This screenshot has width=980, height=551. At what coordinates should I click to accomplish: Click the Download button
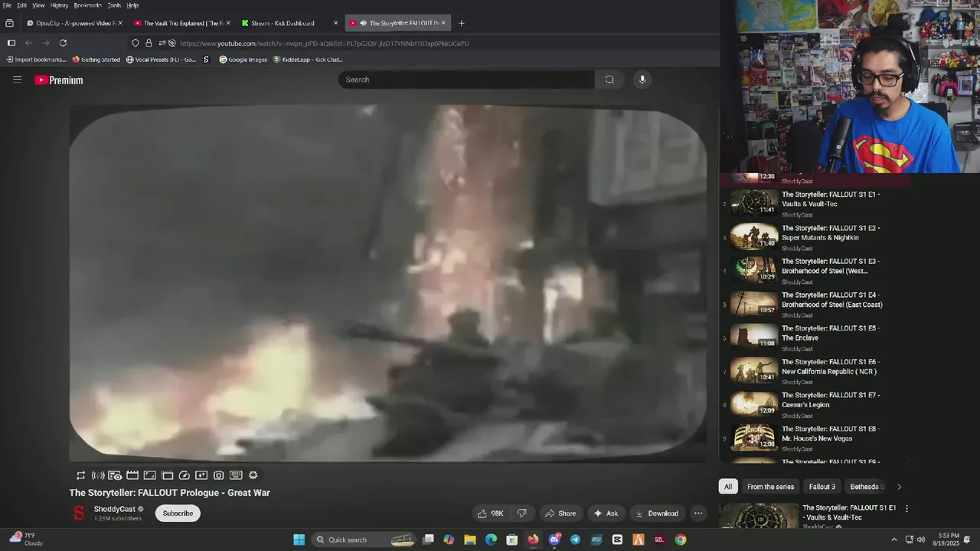(x=657, y=514)
